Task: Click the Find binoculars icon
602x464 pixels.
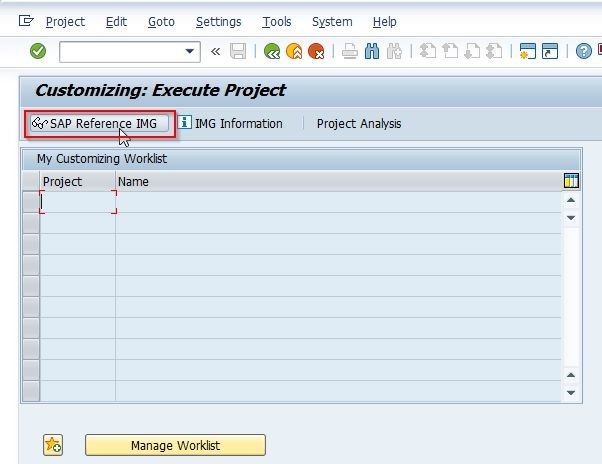Action: (x=372, y=51)
